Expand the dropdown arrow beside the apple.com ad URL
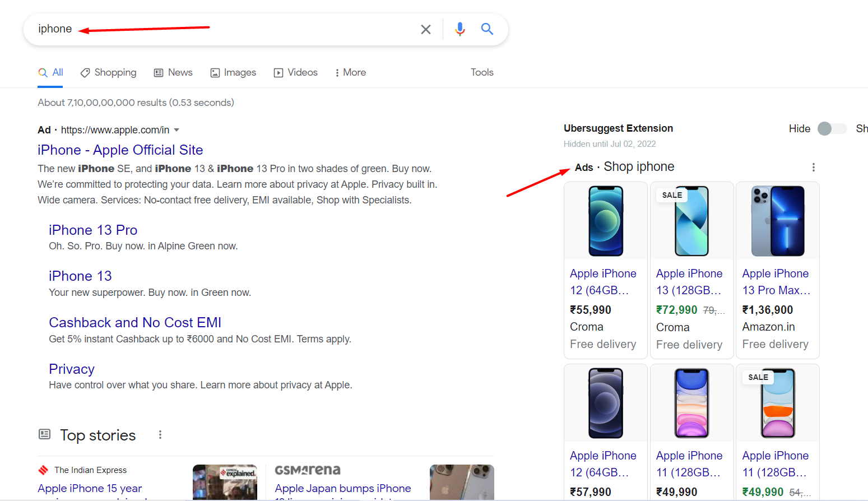The height and width of the screenshot is (501, 868). (x=177, y=130)
